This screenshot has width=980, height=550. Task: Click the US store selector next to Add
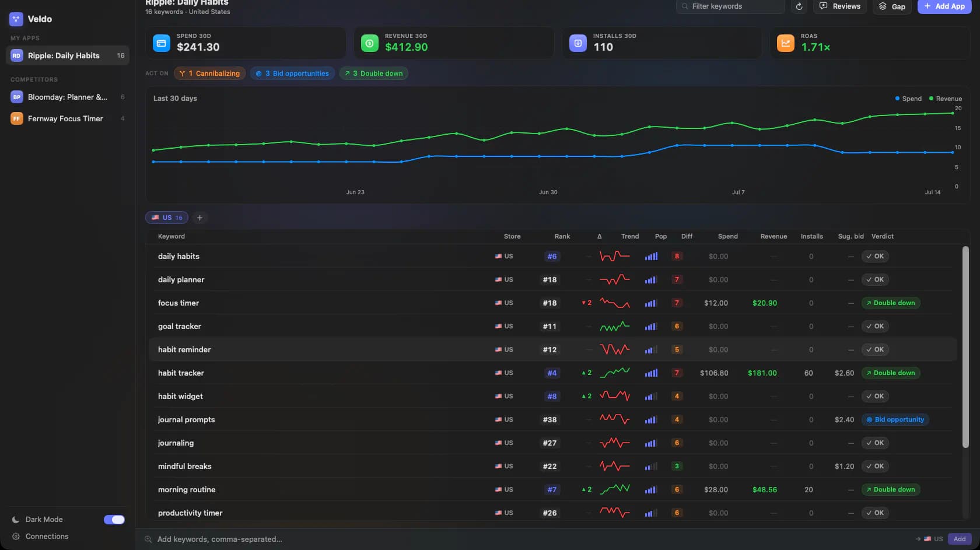pos(929,539)
